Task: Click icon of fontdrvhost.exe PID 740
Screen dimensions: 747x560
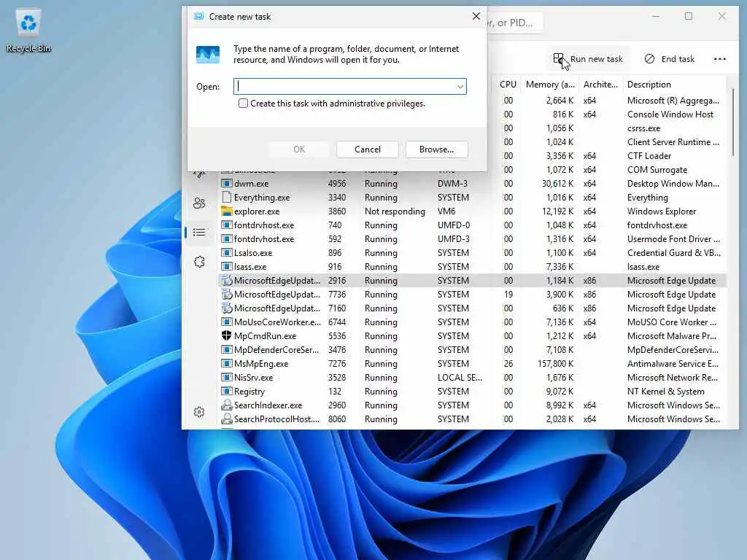Action: click(226, 225)
